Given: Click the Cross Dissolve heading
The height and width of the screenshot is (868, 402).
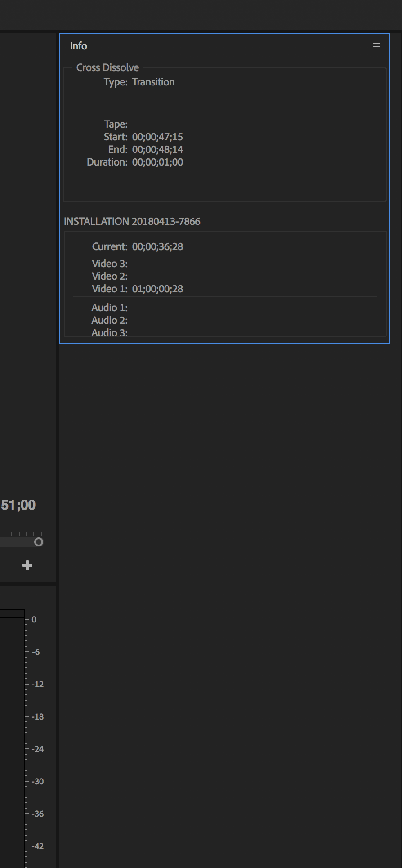Looking at the screenshot, I should click(107, 67).
